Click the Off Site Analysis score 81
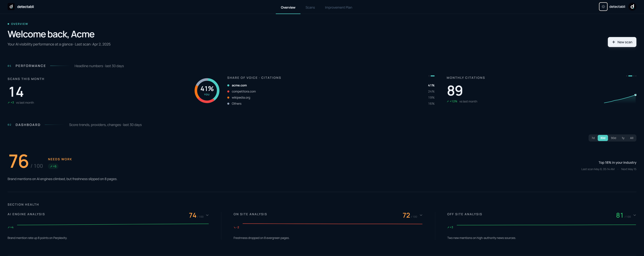The image size is (644, 256). point(619,215)
